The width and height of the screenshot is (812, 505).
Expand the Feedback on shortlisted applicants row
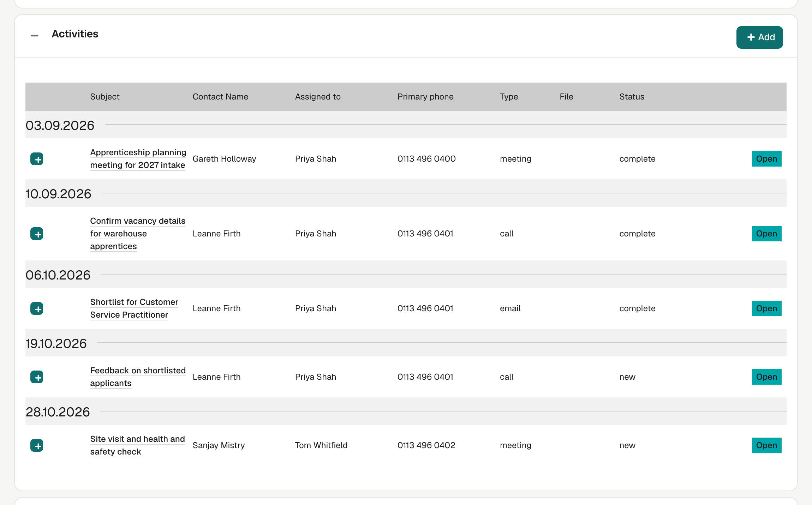click(x=37, y=377)
